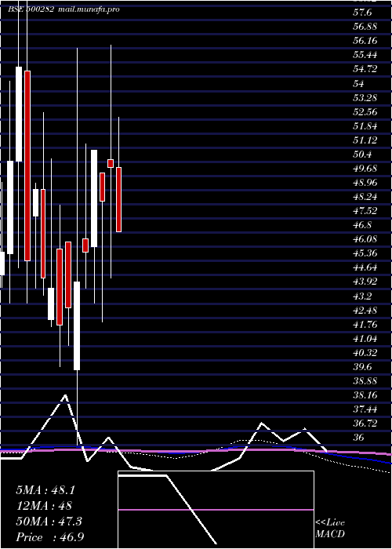Image resolution: width=392 pixels, height=549 pixels.
Task: Click the 51.84 price axis label
Action: click(365, 126)
